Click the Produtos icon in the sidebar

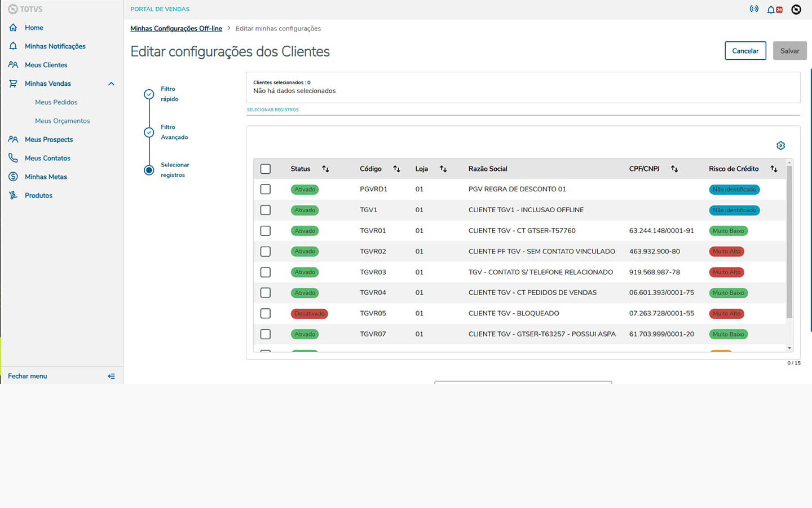pos(13,195)
